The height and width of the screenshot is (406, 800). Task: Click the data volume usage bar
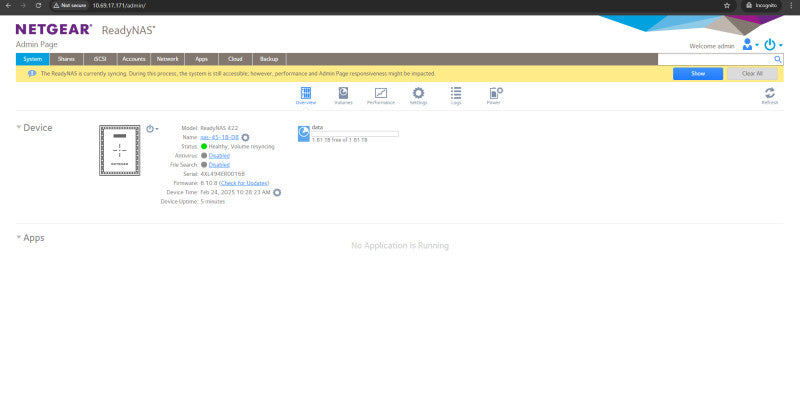(x=355, y=134)
